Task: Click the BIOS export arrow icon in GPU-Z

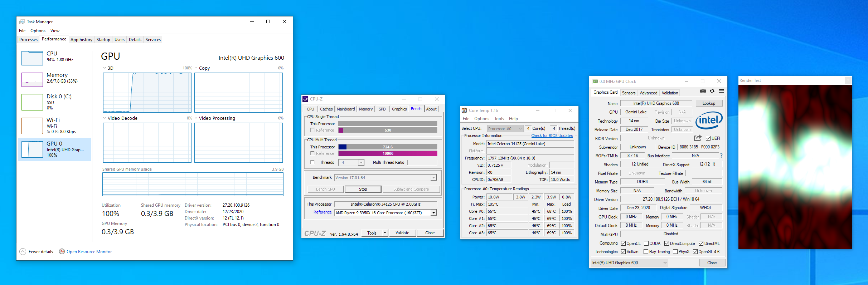Action: tap(698, 138)
